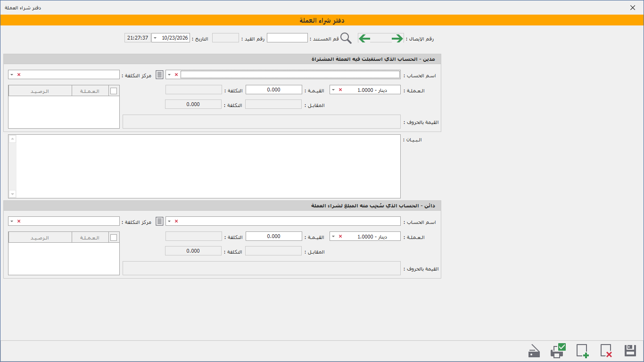644x362 pixels.
Task: Create a new document with the green plus icon
Action: [582, 351]
